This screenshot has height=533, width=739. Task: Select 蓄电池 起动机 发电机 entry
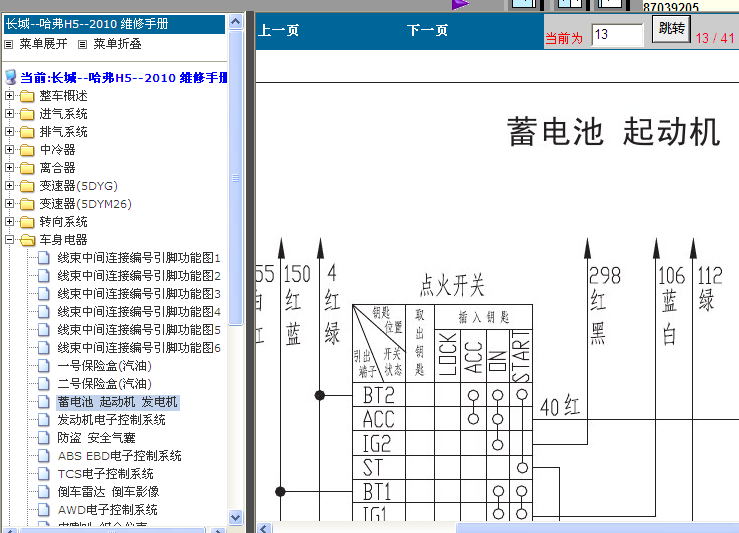click(117, 402)
